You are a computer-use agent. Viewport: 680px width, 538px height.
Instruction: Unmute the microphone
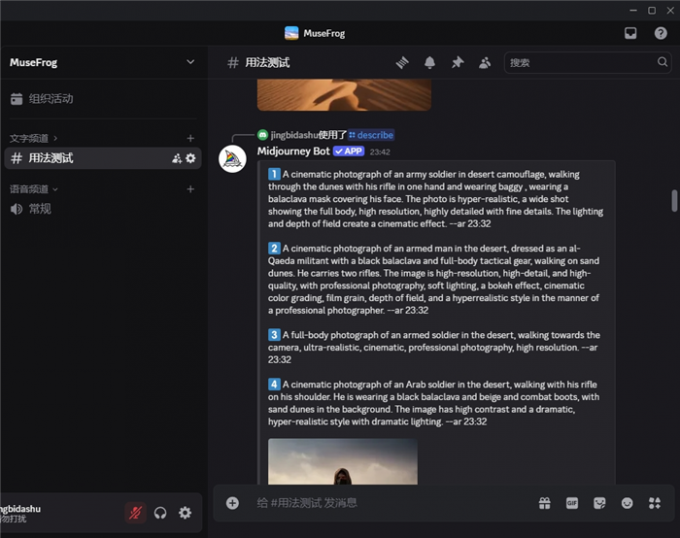click(135, 513)
